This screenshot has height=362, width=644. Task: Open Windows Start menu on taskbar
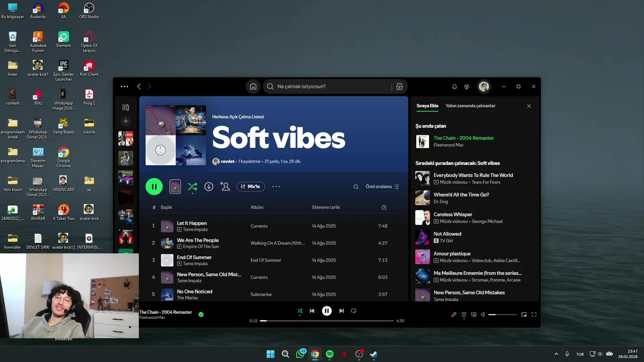tap(271, 354)
